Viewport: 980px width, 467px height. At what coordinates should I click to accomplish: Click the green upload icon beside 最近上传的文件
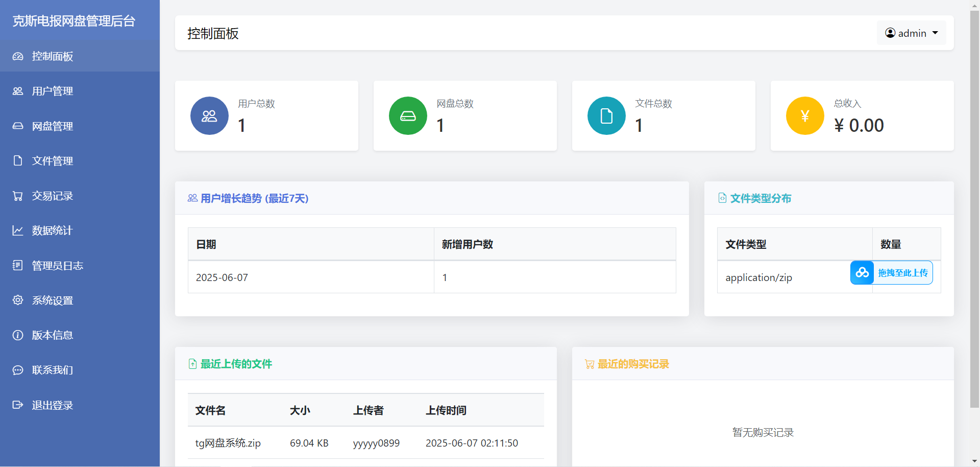coord(192,364)
